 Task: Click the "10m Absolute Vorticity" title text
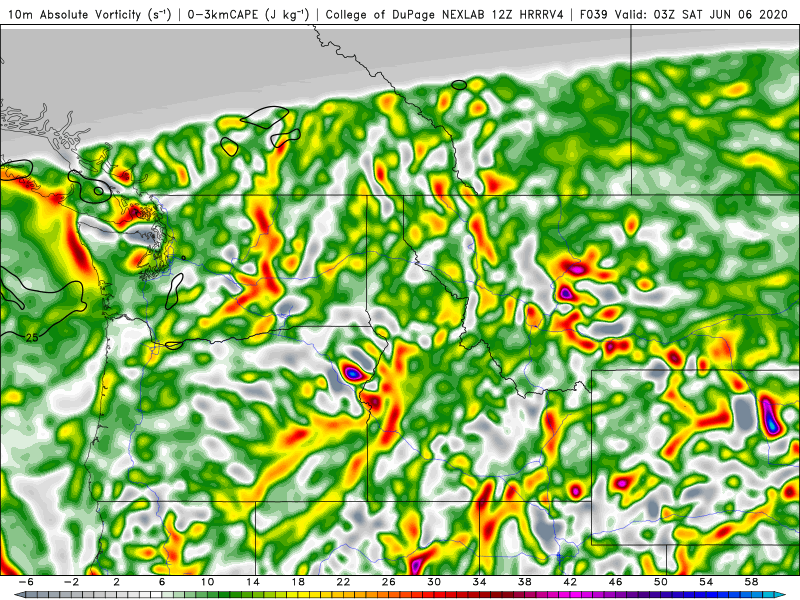click(74, 14)
